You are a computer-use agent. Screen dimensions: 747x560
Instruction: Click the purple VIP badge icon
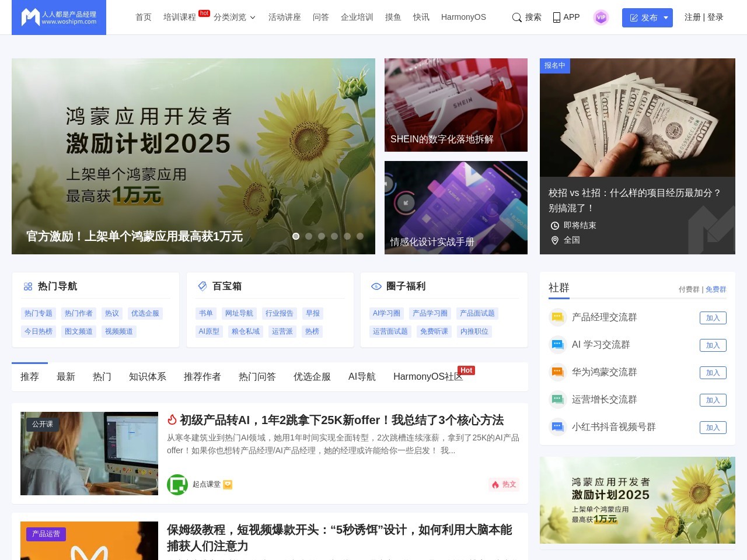(601, 17)
